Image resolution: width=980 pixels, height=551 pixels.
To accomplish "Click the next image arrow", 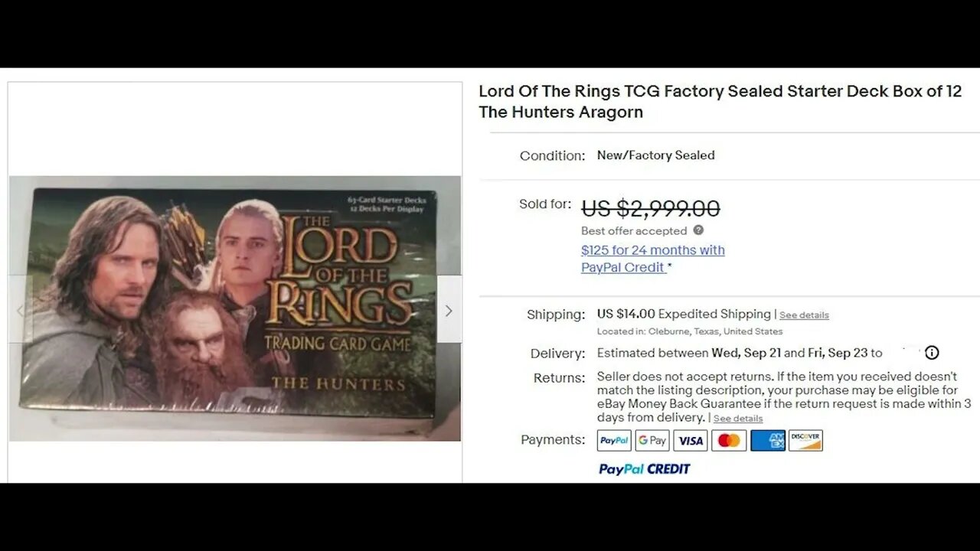I will (449, 310).
